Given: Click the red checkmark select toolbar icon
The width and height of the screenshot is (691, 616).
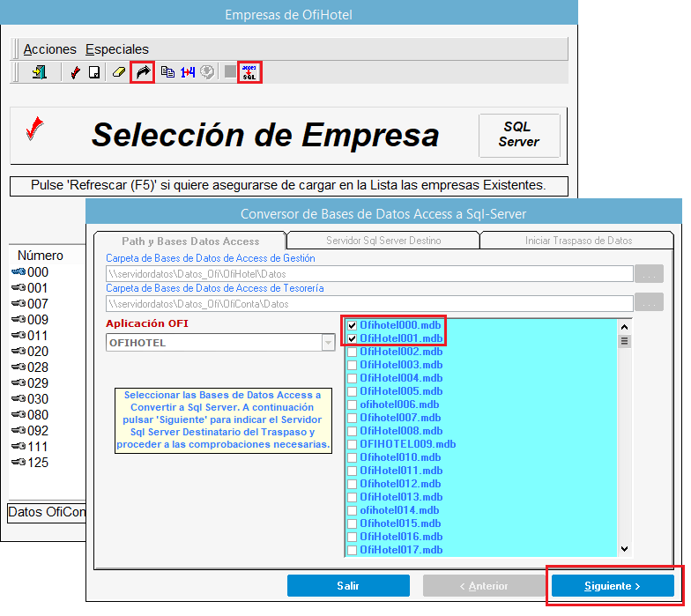Looking at the screenshot, I should click(76, 72).
